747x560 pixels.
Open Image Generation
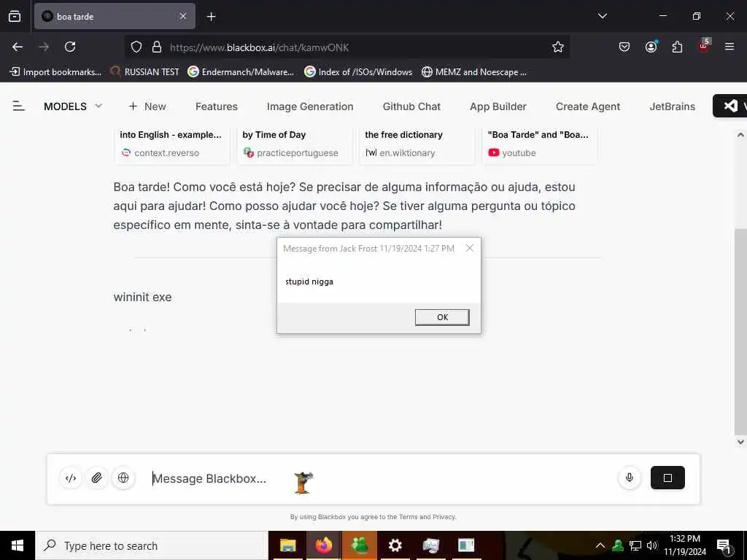point(309,106)
